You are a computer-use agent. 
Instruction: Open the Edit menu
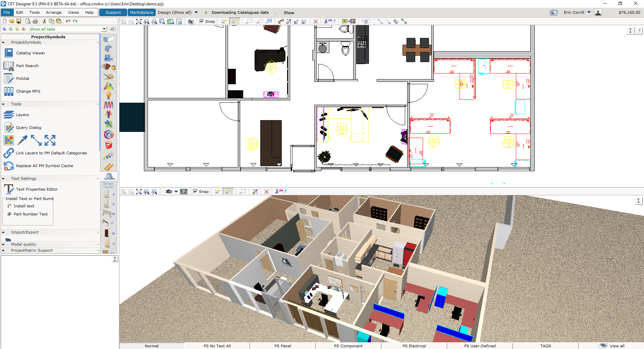tap(20, 12)
